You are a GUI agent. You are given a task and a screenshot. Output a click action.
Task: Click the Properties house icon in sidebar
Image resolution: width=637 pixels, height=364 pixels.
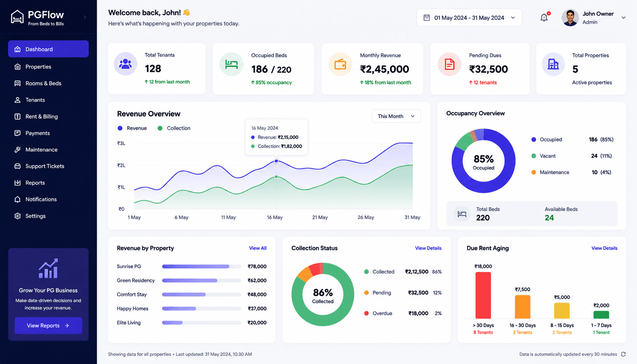(x=18, y=67)
